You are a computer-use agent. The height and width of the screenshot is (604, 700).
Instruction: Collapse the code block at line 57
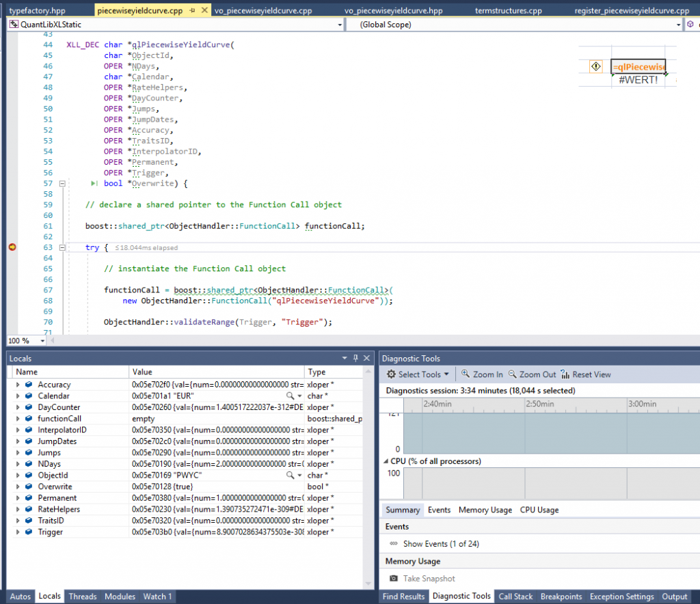(62, 184)
